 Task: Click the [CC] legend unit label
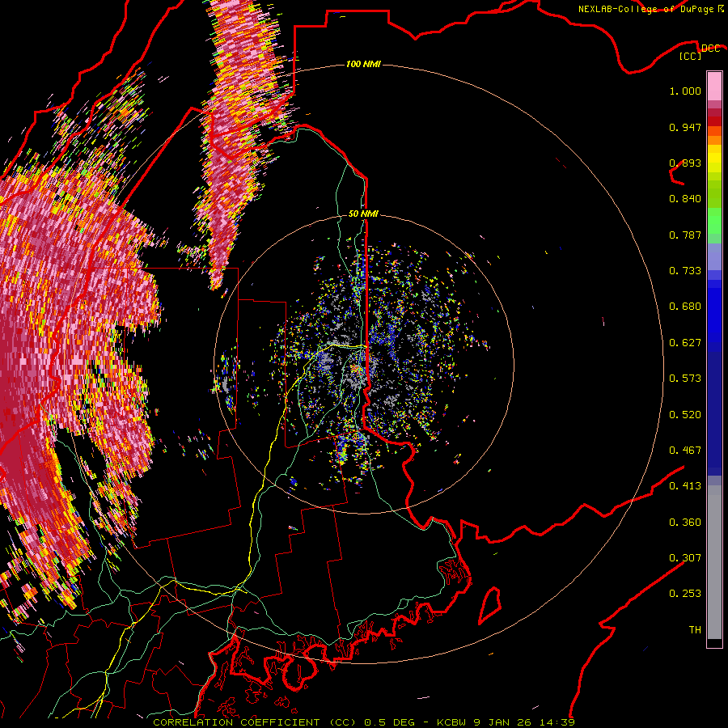coord(691,56)
